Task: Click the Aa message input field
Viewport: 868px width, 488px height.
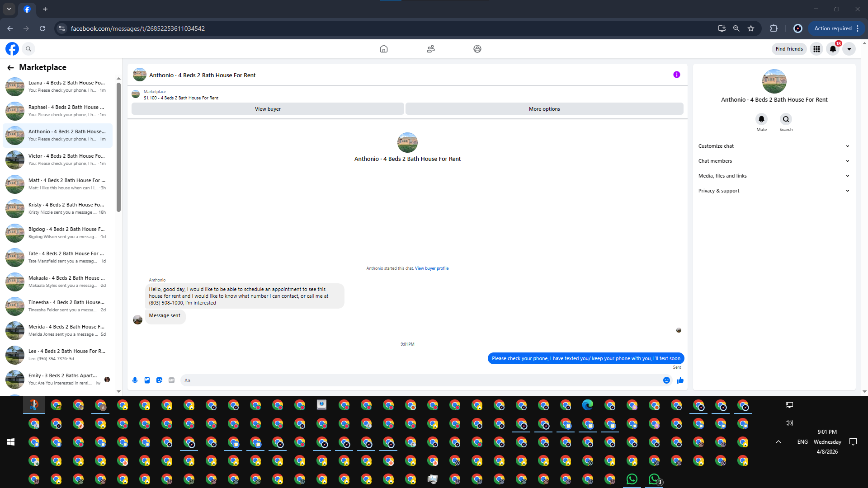Action: [x=420, y=380]
